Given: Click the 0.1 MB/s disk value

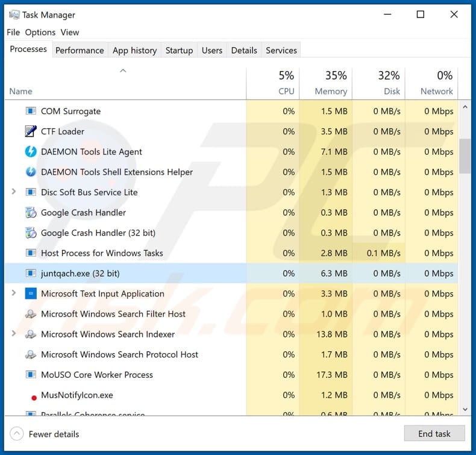Looking at the screenshot, I should 383,253.
